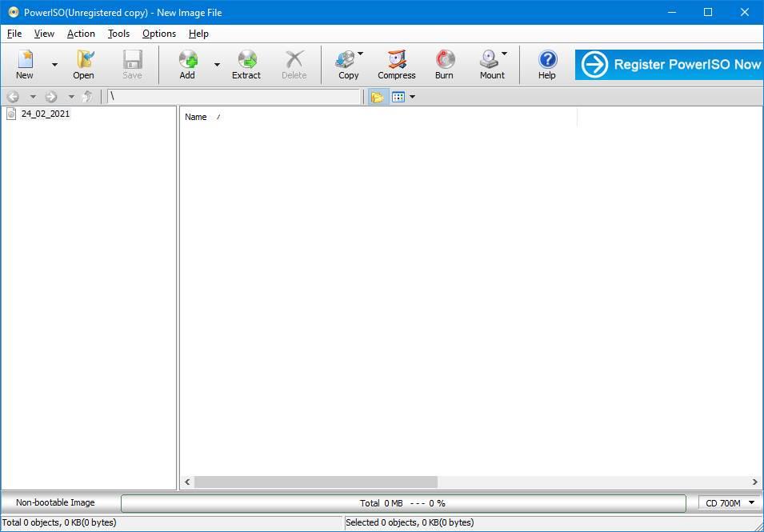Open the dropdown arrow beside New
This screenshot has height=532, width=764.
pos(54,64)
